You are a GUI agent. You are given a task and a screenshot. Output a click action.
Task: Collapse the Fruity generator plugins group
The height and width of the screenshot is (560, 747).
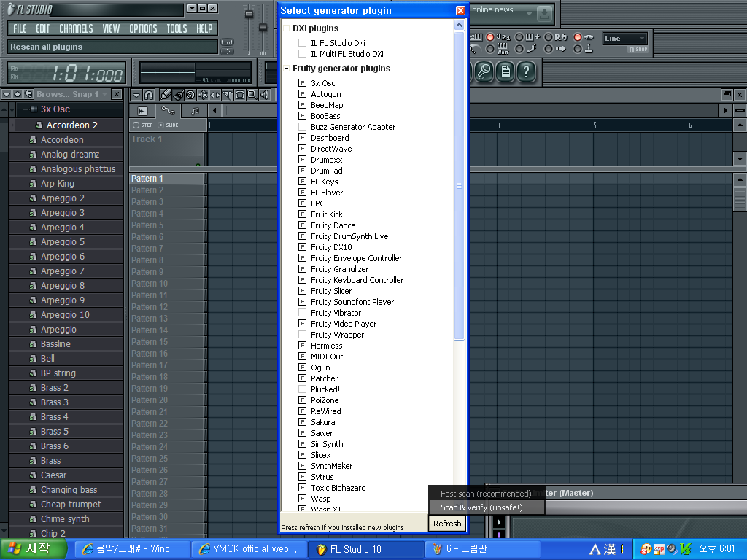pyautogui.click(x=286, y=69)
